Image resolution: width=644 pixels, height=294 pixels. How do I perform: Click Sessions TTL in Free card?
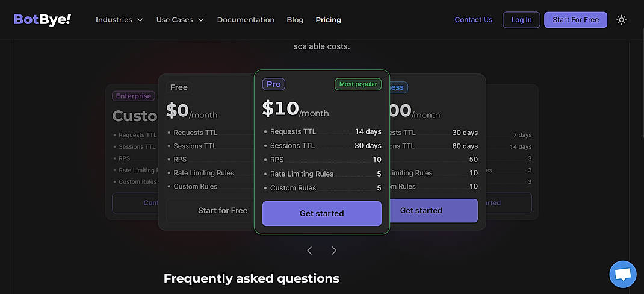coord(194,146)
